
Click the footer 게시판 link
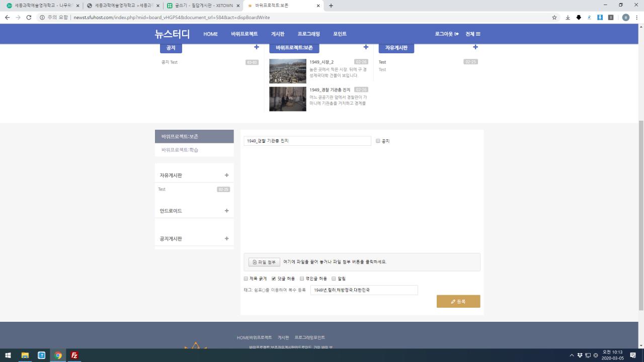click(x=283, y=337)
